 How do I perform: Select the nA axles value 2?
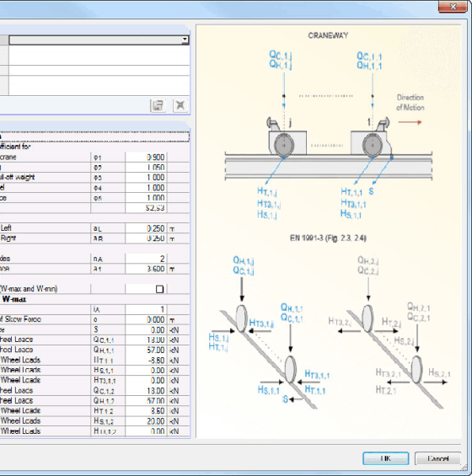click(x=146, y=259)
